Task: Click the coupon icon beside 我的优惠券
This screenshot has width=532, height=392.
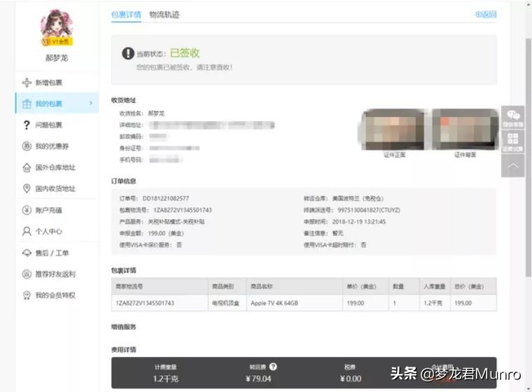Action: pos(27,146)
